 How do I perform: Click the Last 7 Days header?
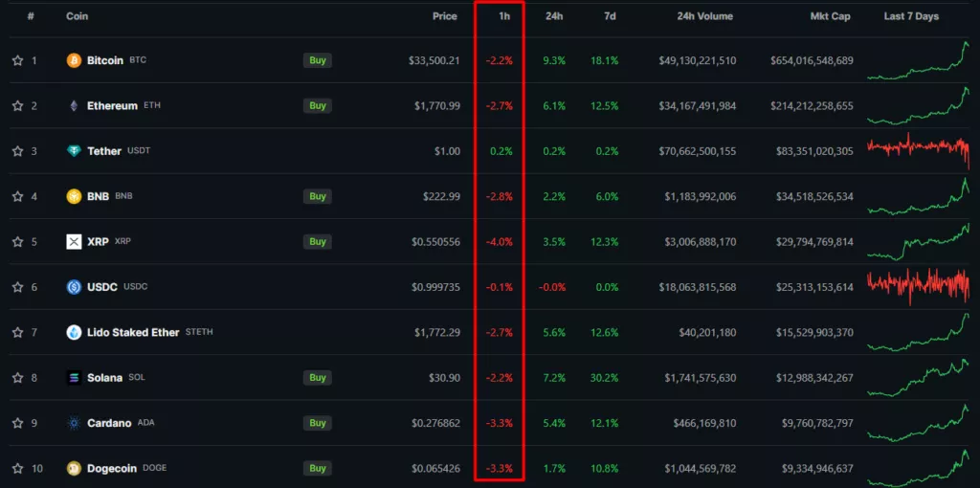click(x=911, y=16)
